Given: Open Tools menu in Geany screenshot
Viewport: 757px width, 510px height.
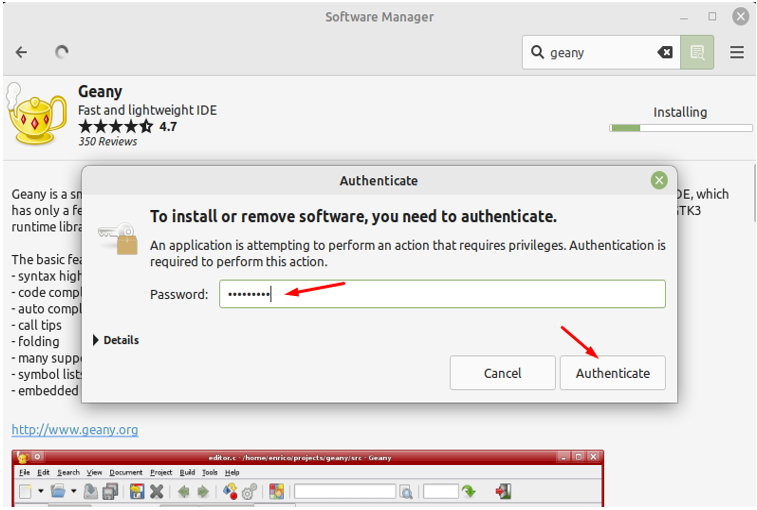Looking at the screenshot, I should (x=210, y=472).
